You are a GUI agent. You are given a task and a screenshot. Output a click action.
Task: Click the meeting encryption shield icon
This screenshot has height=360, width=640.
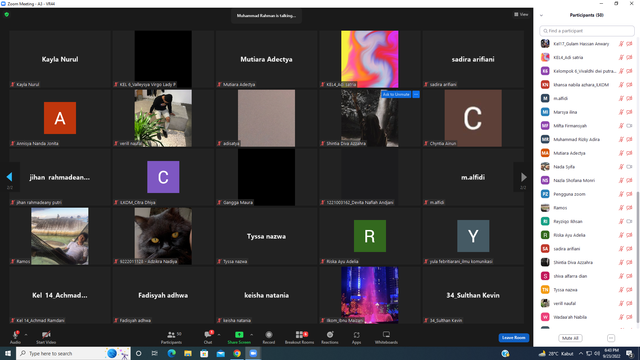coord(7,15)
